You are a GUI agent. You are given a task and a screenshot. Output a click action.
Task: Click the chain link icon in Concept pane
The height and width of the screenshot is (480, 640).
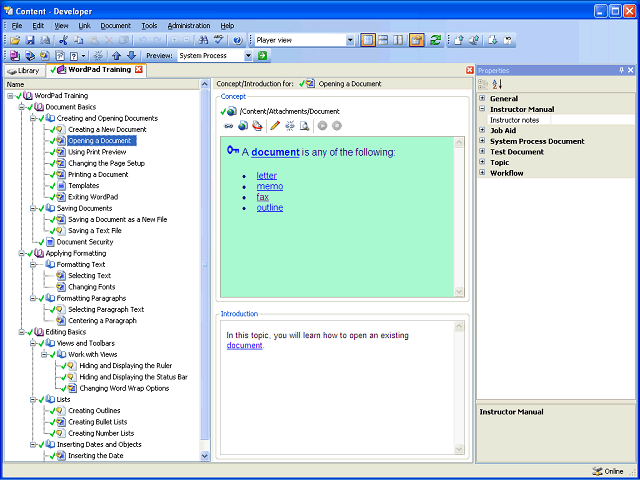[x=229, y=126]
